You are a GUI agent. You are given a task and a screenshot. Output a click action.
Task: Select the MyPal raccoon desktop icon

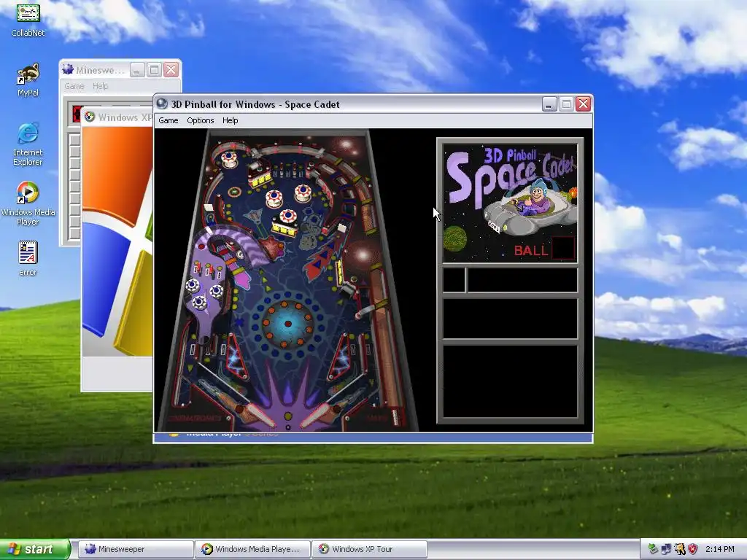click(28, 80)
